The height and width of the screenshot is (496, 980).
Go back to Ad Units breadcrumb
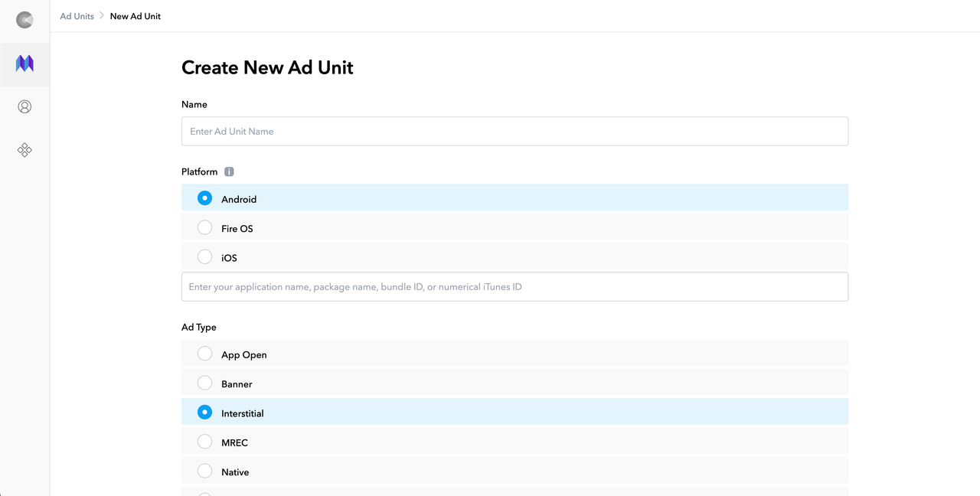(77, 16)
